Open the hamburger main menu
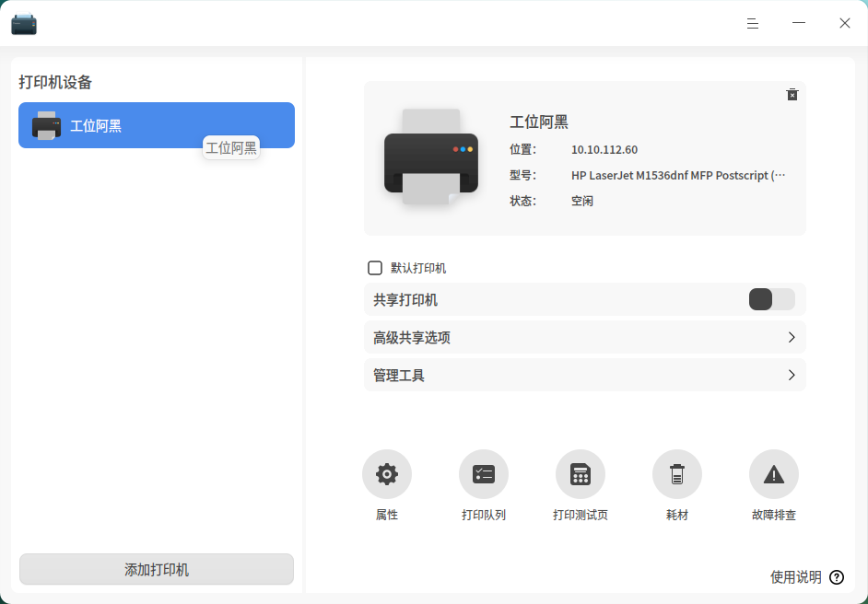Viewport: 868px width, 604px height. point(752,23)
